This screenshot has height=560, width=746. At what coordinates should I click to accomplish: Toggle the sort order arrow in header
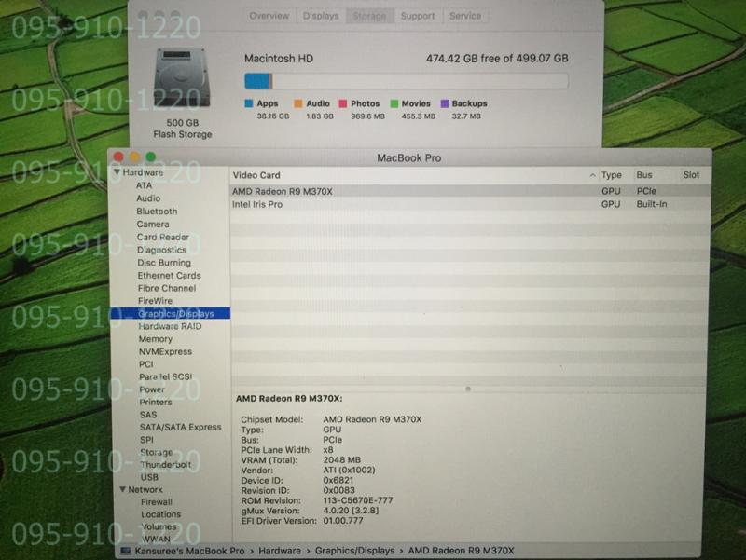[592, 175]
